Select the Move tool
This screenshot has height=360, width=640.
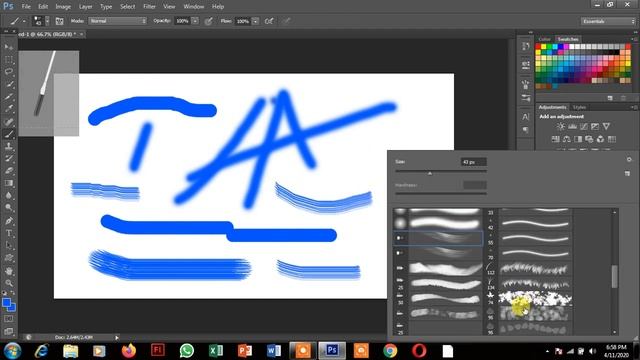[9, 47]
